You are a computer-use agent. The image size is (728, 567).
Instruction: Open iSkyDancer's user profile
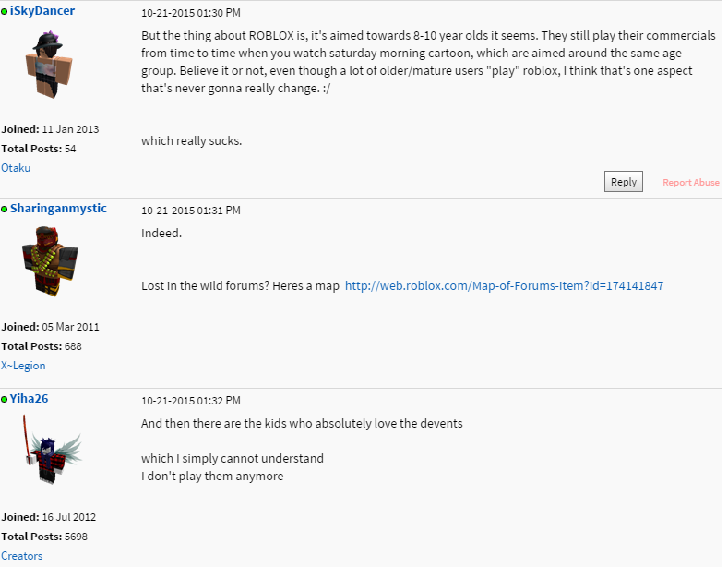coord(42,11)
